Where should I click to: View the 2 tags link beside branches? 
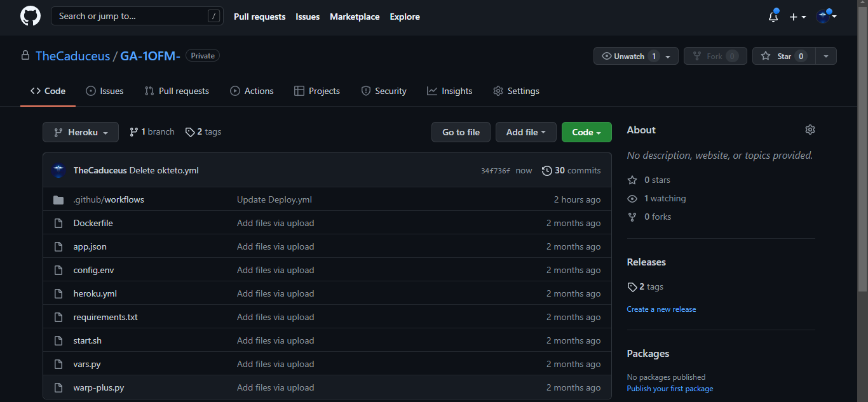point(203,131)
